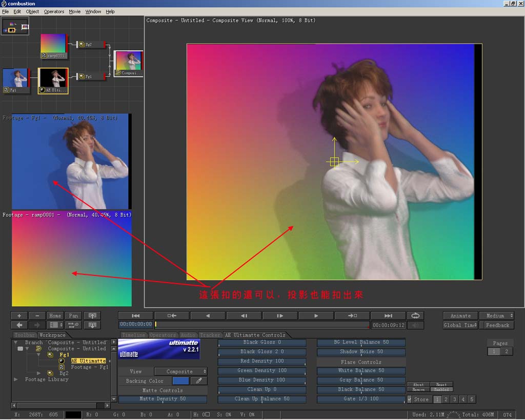Jump to first frame
Image resolution: width=525 pixels, height=420 pixels.
tap(135, 316)
